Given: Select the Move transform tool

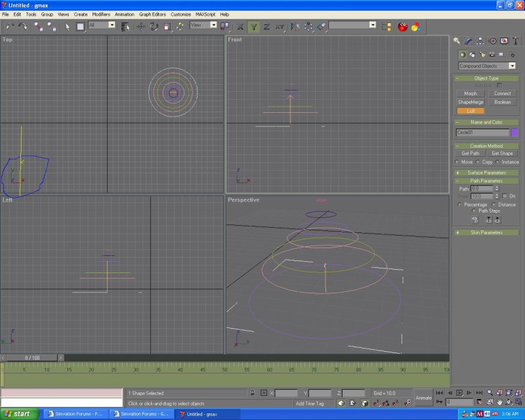Looking at the screenshot, I should pyautogui.click(x=140, y=26).
